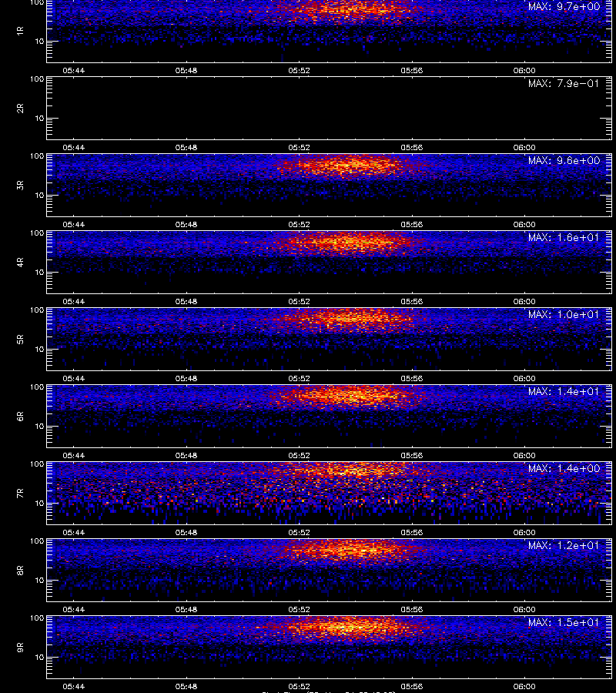Select the MAX: 1.2e+01 readout
This screenshot has height=693, width=616.
(564, 545)
